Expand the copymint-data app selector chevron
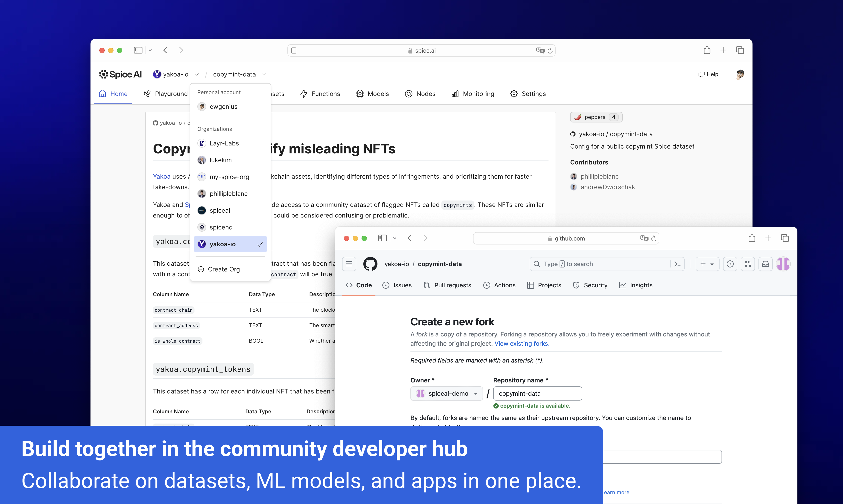Viewport: 843px width, 504px height. point(264,74)
